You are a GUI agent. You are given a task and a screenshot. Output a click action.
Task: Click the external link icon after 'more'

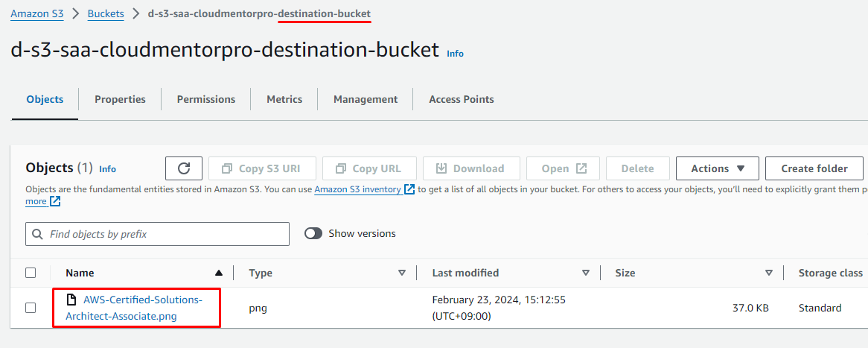tap(55, 201)
